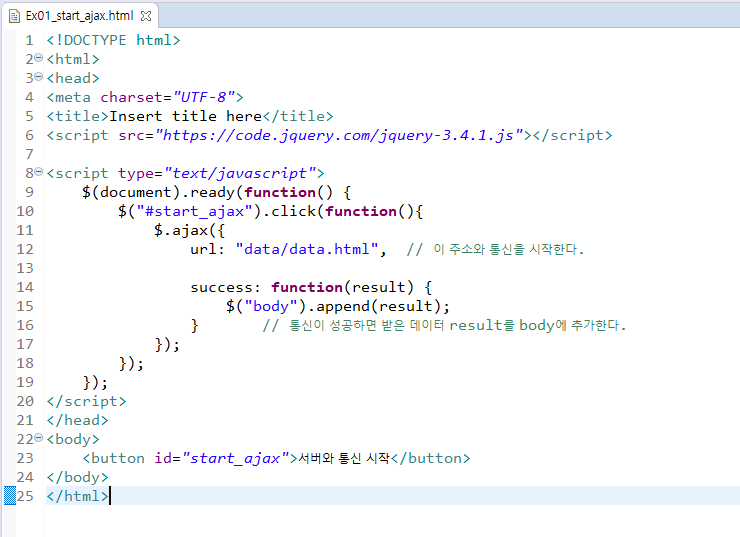
Task: Collapse the head tag fold on line 3
Action: (39, 77)
